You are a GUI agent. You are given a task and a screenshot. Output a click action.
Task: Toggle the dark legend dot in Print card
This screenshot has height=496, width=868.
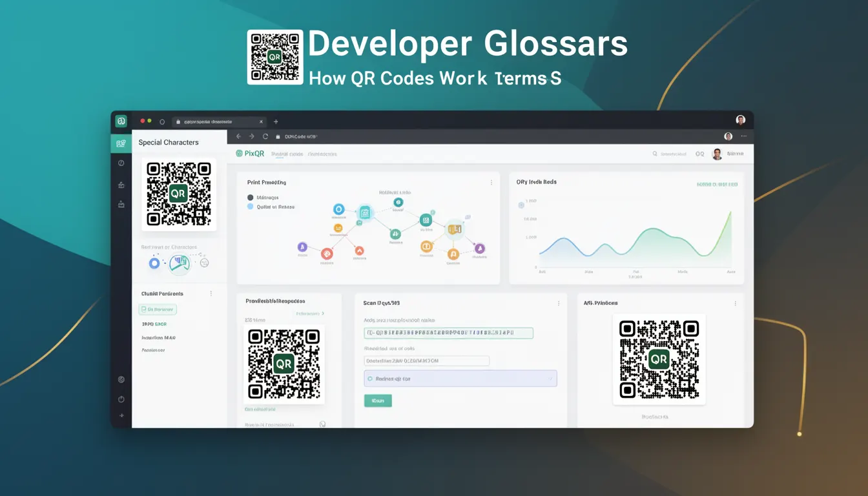(251, 198)
